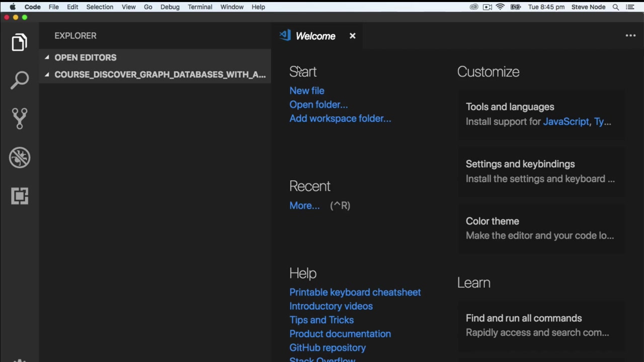The image size is (644, 362).
Task: Open the File menu
Action: coord(53,7)
